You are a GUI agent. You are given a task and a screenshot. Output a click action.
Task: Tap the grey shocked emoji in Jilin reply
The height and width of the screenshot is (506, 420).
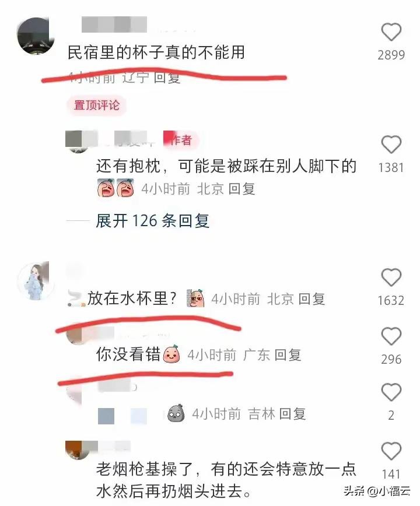pyautogui.click(x=176, y=413)
